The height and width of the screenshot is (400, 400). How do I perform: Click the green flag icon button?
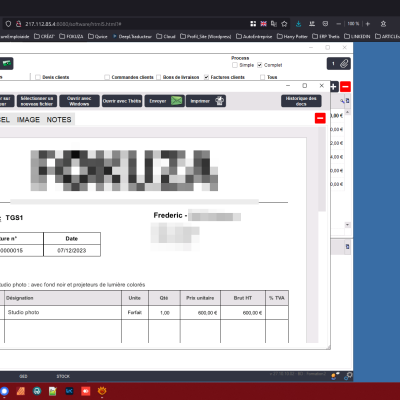click(x=7, y=63)
